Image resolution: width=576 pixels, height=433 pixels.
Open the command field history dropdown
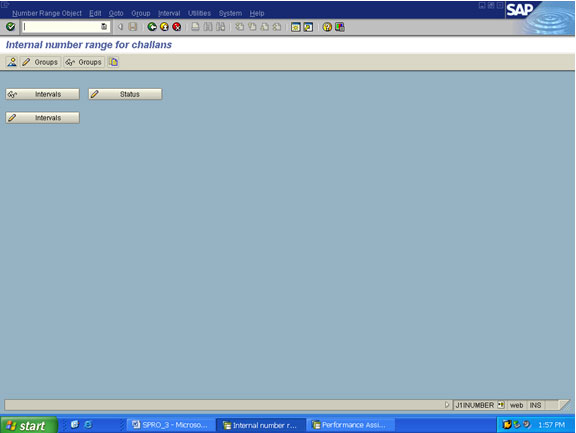pos(104,26)
